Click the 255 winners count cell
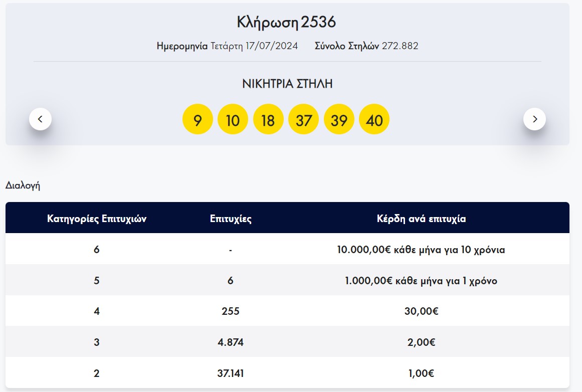This screenshot has height=392, width=582. point(231,311)
